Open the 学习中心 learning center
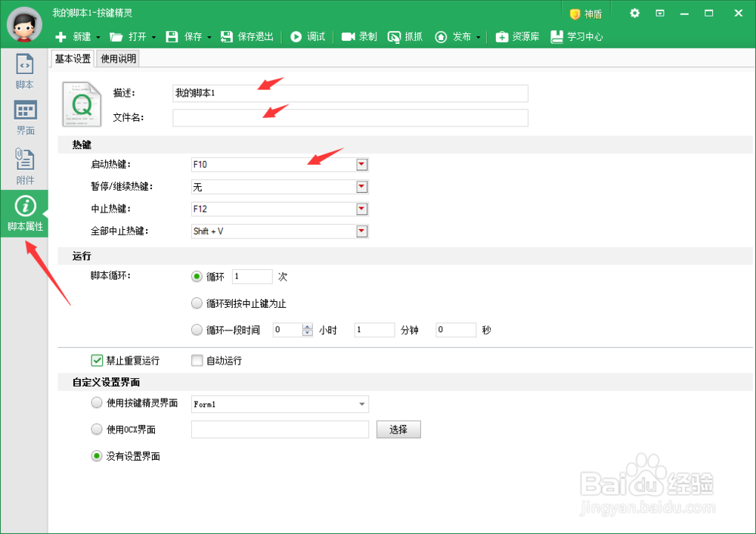 pyautogui.click(x=577, y=36)
